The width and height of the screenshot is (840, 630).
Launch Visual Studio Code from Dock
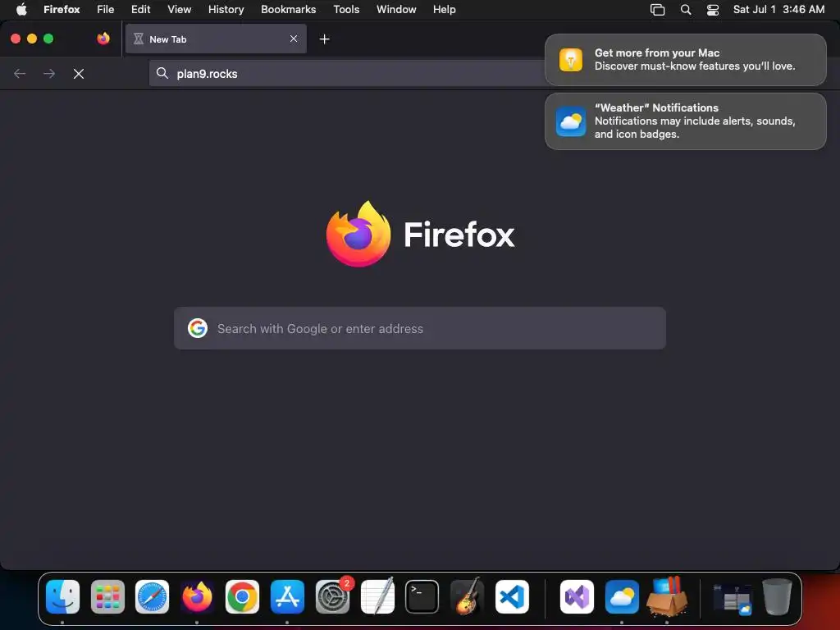pyautogui.click(x=512, y=596)
